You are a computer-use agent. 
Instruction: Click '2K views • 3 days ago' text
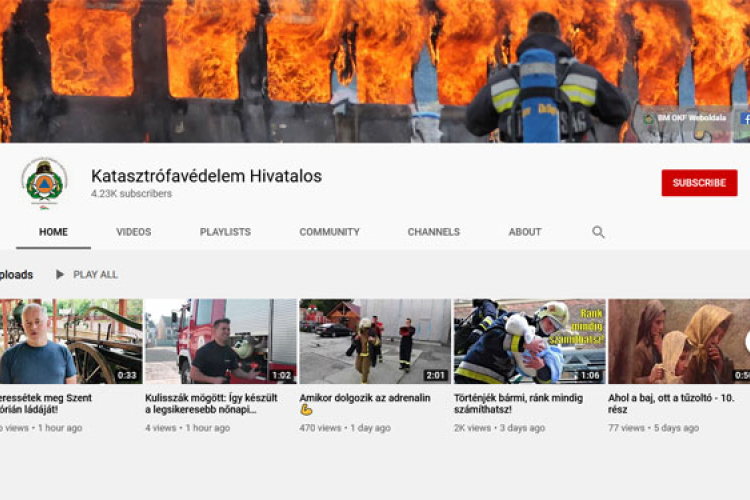499,428
